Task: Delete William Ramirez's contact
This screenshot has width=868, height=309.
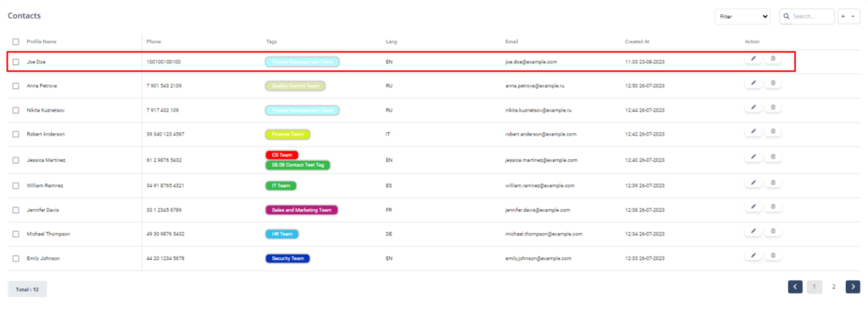Action: click(x=773, y=182)
